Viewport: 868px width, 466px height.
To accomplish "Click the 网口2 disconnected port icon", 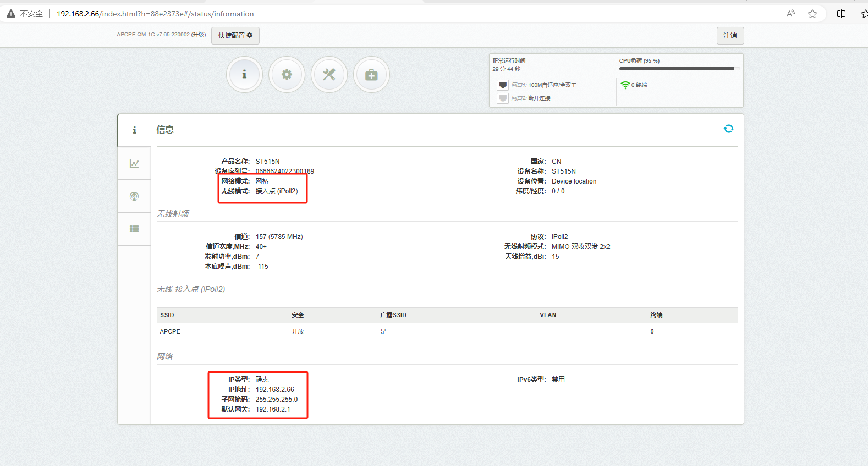I will coord(503,98).
